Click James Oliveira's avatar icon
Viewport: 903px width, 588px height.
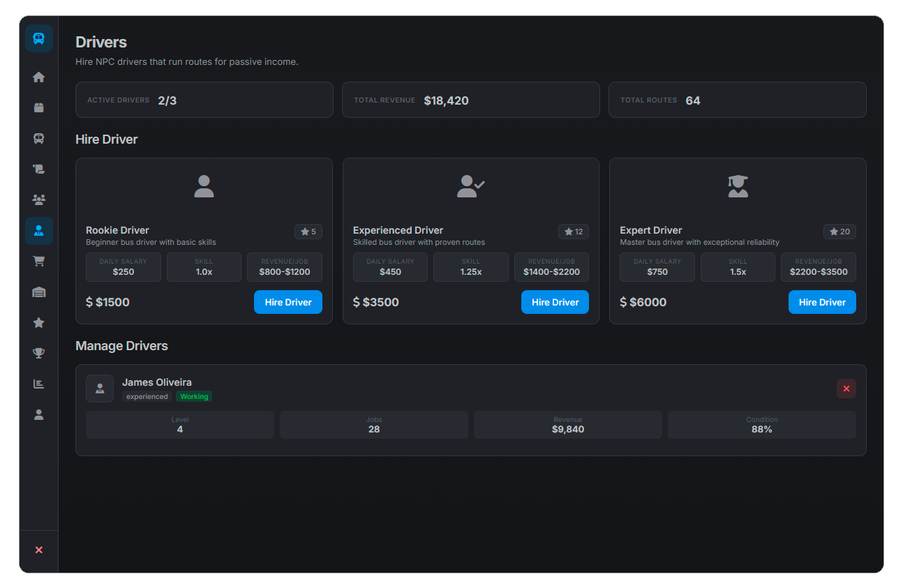[100, 389]
